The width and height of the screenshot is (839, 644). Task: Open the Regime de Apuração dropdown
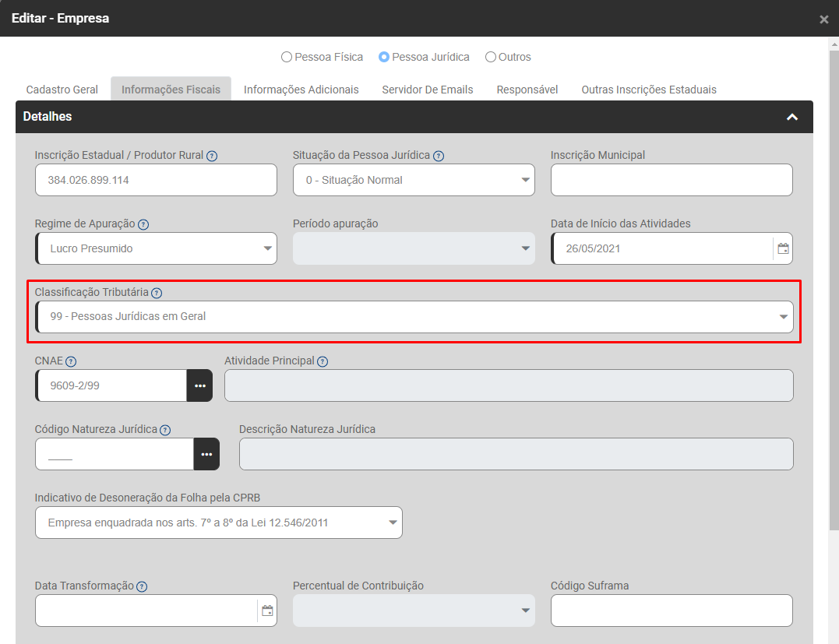(x=156, y=248)
